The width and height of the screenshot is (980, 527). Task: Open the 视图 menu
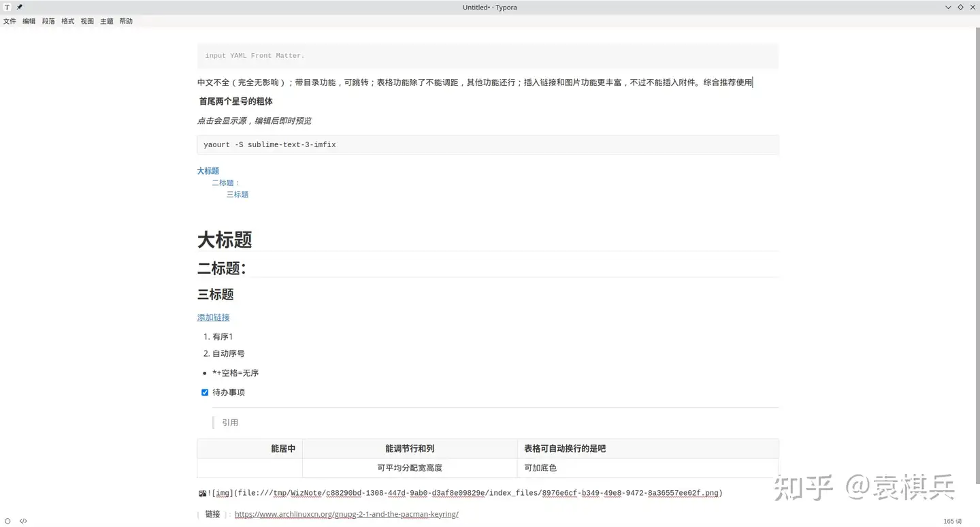(87, 21)
